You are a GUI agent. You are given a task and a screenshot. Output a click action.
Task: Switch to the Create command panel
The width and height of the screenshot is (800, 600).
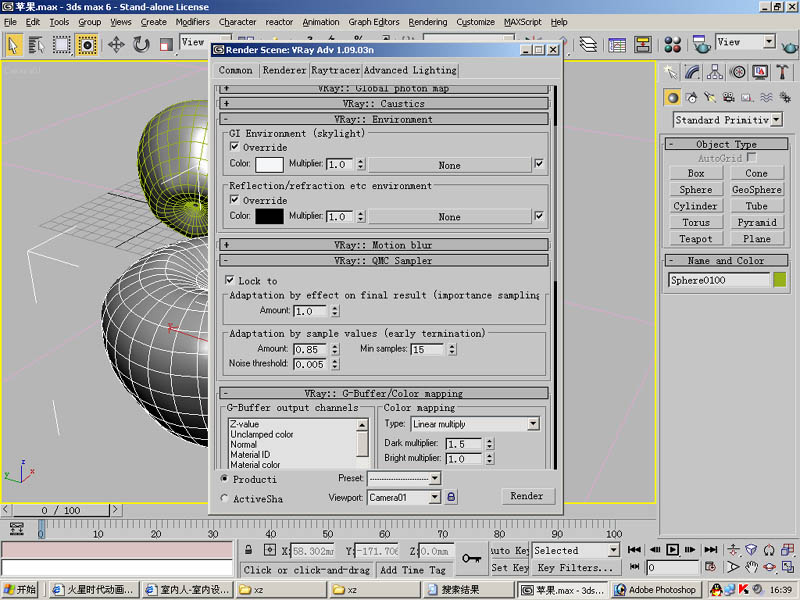671,72
